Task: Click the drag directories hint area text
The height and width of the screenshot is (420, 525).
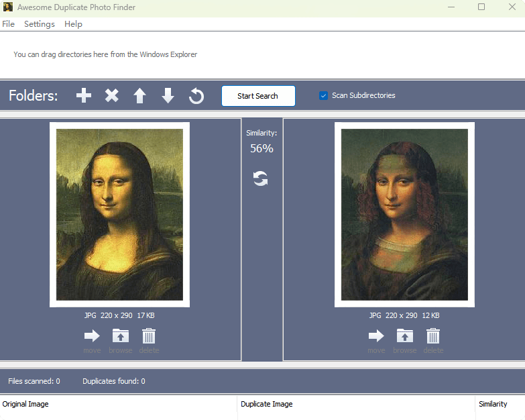Action: click(105, 54)
